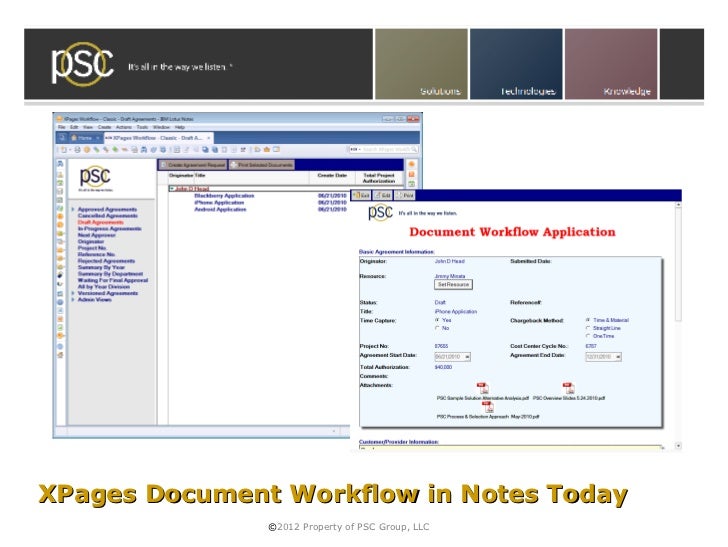Click the Notes search input field
Image resolution: width=728 pixels, height=547 pixels.
pos(386,150)
